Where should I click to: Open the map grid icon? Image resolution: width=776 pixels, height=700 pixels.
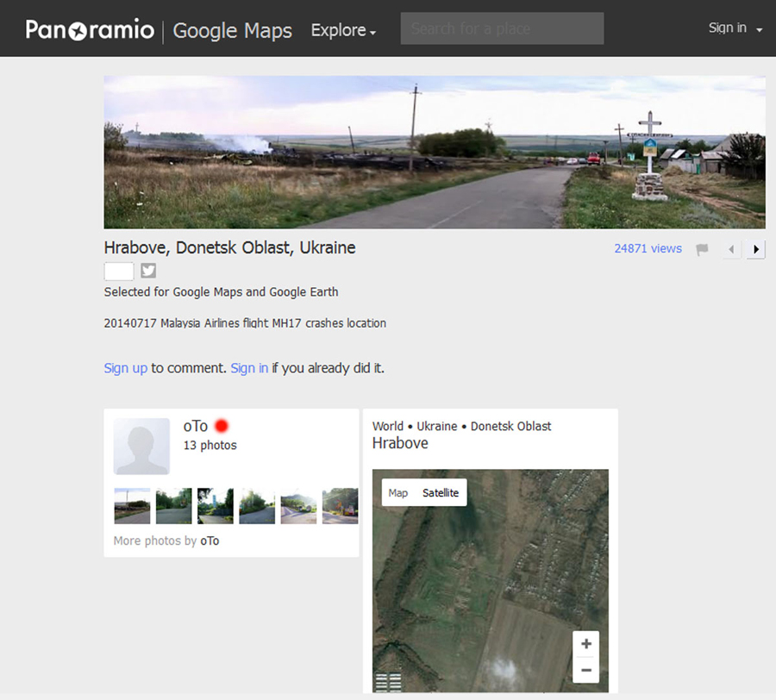tap(388, 682)
